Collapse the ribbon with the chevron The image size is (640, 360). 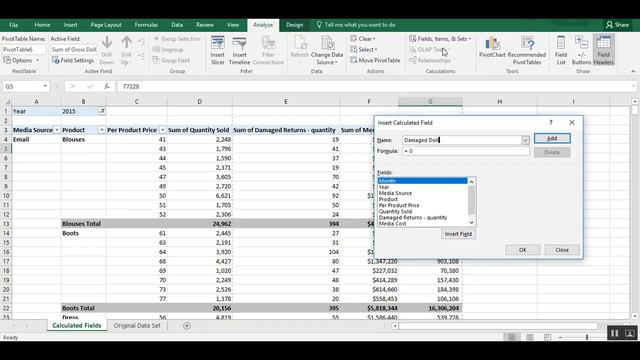tap(633, 71)
